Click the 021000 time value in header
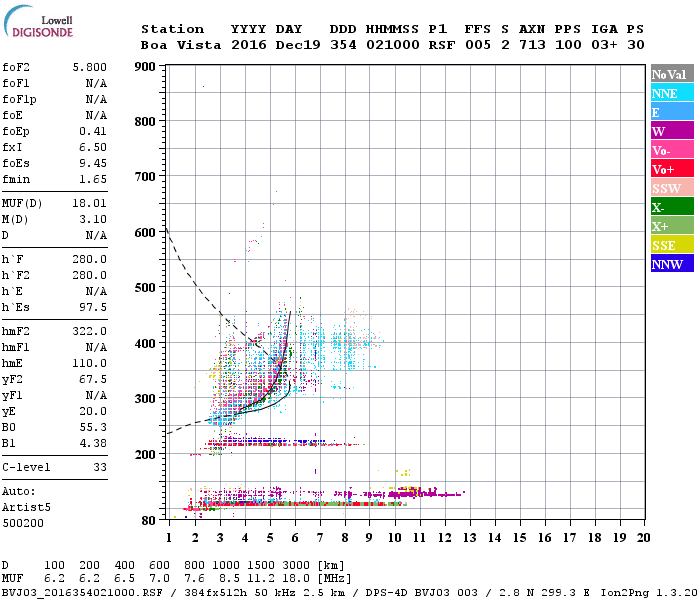 click(x=393, y=45)
